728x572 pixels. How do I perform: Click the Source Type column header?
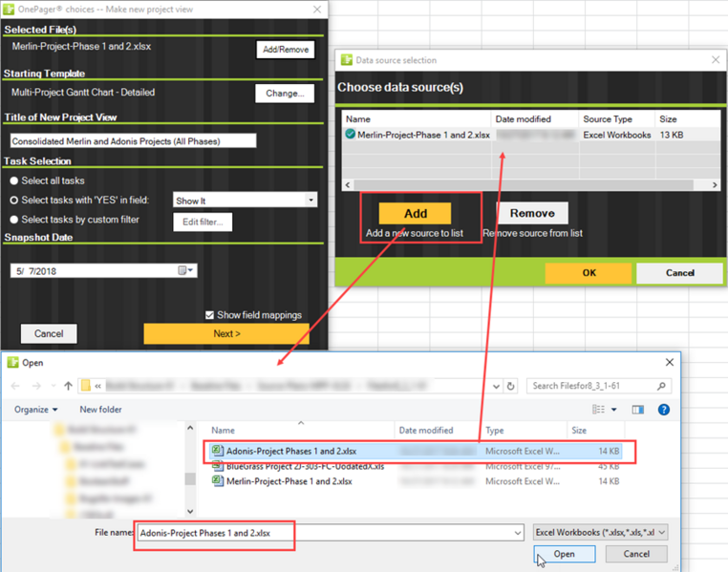pyautogui.click(x=608, y=119)
